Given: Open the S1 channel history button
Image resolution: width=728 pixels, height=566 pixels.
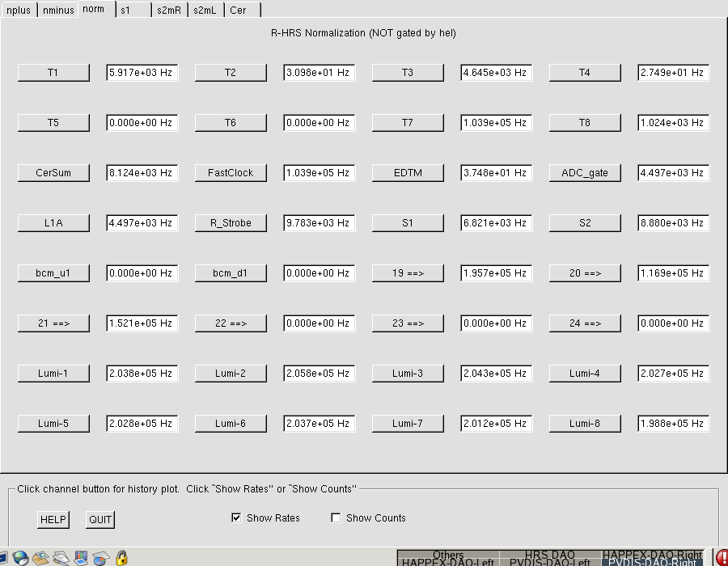Looking at the screenshot, I should pyautogui.click(x=408, y=222).
